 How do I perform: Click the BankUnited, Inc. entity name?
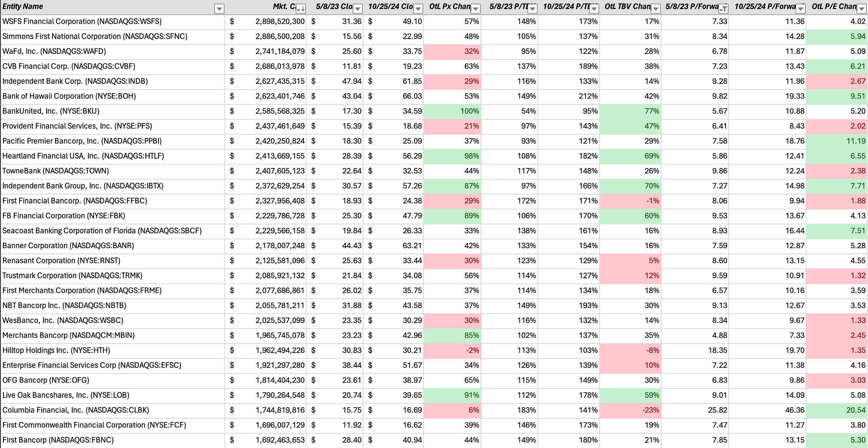(x=51, y=111)
